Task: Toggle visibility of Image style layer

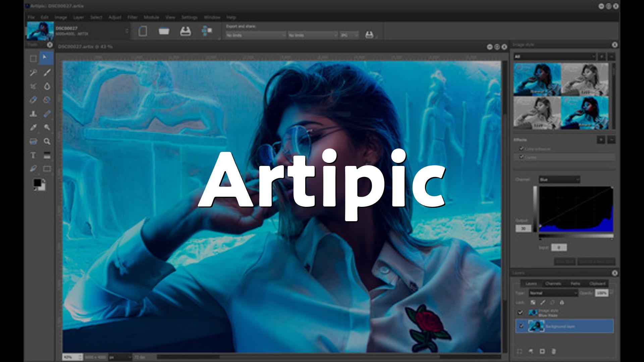Action: pyautogui.click(x=520, y=312)
